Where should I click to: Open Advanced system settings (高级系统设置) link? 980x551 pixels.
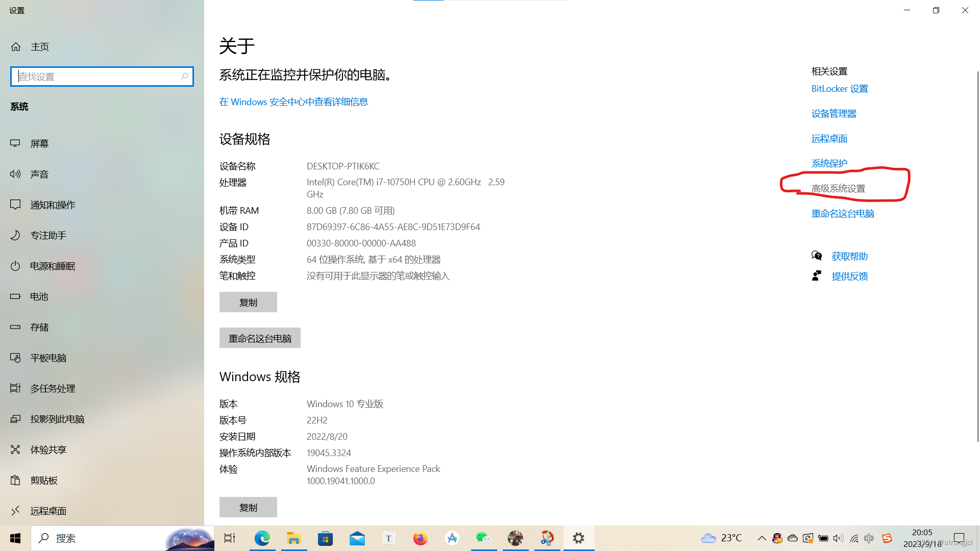tap(838, 189)
